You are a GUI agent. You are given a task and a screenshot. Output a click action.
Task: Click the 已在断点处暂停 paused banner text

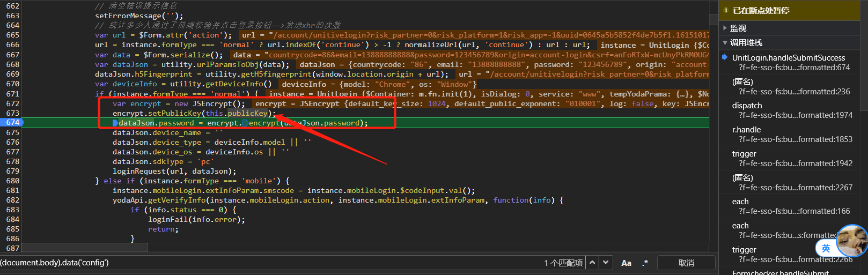pyautogui.click(x=761, y=10)
